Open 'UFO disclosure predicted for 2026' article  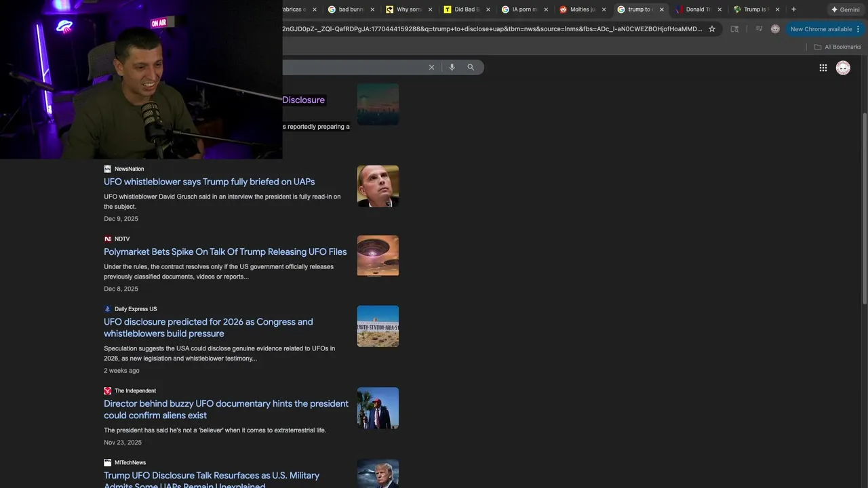(208, 327)
